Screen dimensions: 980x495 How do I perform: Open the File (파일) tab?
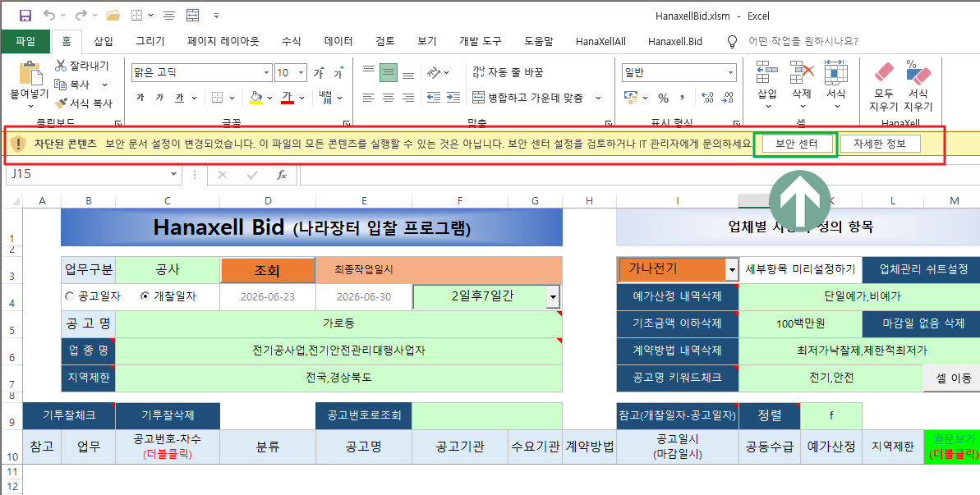pyautogui.click(x=25, y=41)
